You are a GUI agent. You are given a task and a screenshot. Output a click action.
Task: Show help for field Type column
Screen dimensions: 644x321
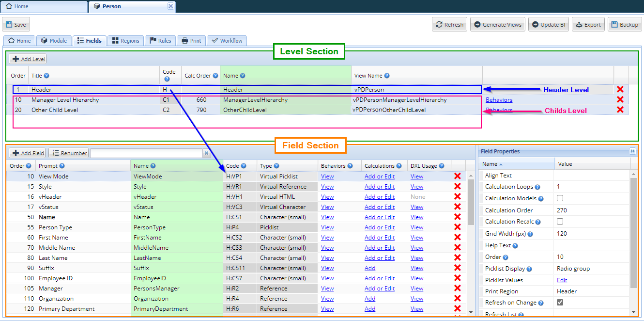click(x=276, y=166)
